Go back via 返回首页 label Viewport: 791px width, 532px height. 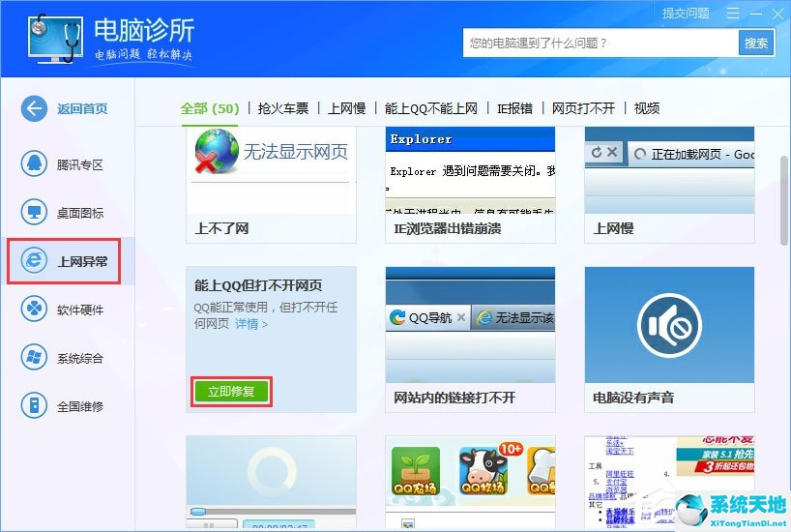point(82,108)
